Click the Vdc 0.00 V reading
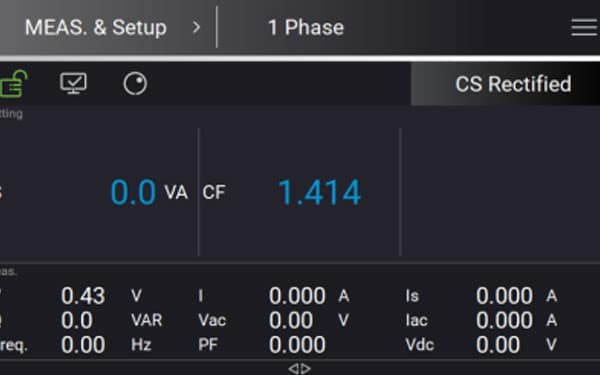Screen dimensions: 600x375 pos(481,345)
